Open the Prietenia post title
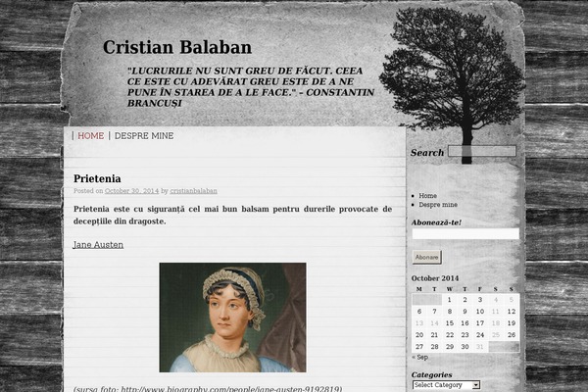The height and width of the screenshot is (392, 588). pyautogui.click(x=97, y=178)
